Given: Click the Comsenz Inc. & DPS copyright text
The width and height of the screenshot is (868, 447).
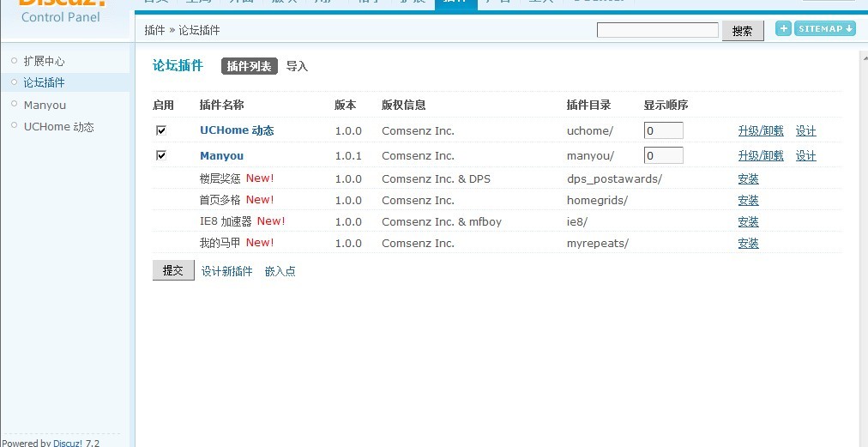Looking at the screenshot, I should pyautogui.click(x=437, y=179).
